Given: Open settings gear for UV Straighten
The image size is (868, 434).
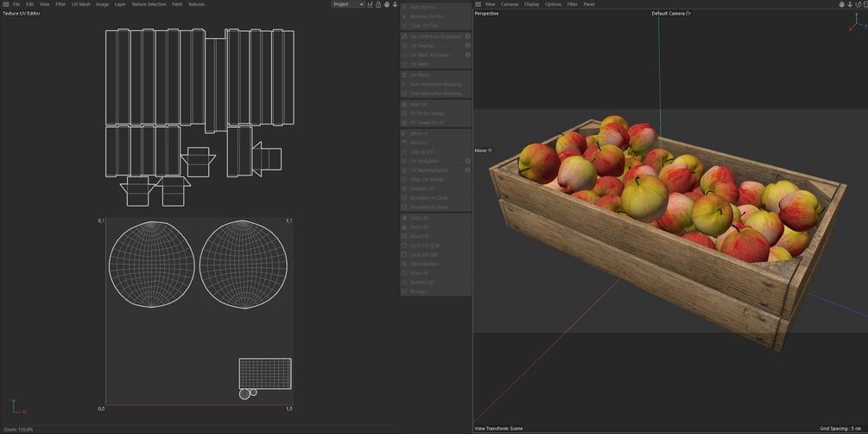Looking at the screenshot, I should pos(467,161).
